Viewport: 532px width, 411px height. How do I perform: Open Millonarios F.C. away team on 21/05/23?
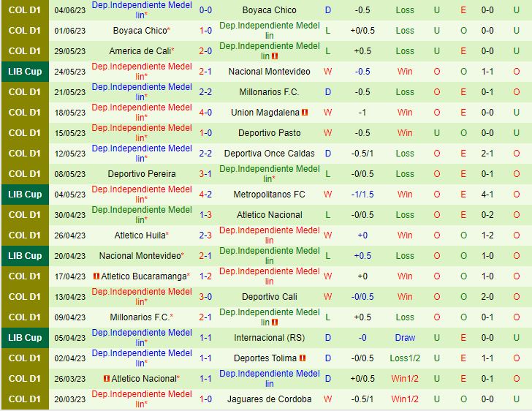[270, 92]
